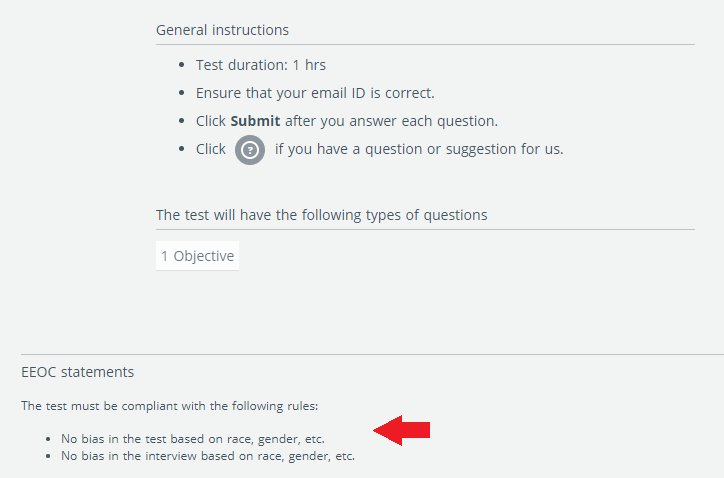Click the divider under General instructions
The width and height of the screenshot is (724, 478).
tap(425, 45)
